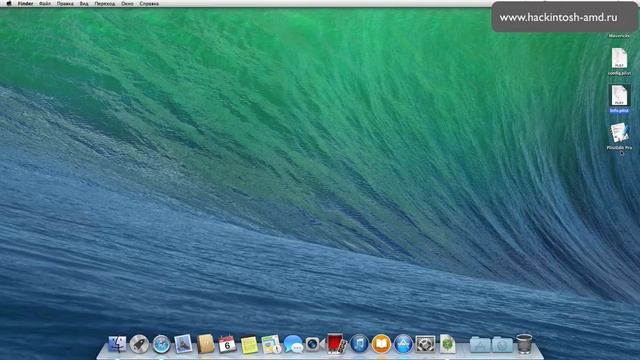
Task: Open Launchpad rocket icon in Dock
Action: tap(139, 344)
